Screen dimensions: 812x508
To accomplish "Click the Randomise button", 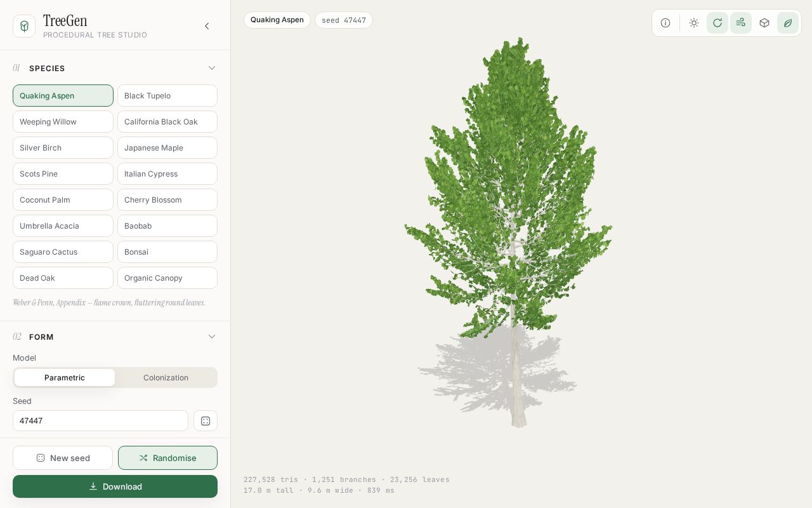I will tap(167, 458).
